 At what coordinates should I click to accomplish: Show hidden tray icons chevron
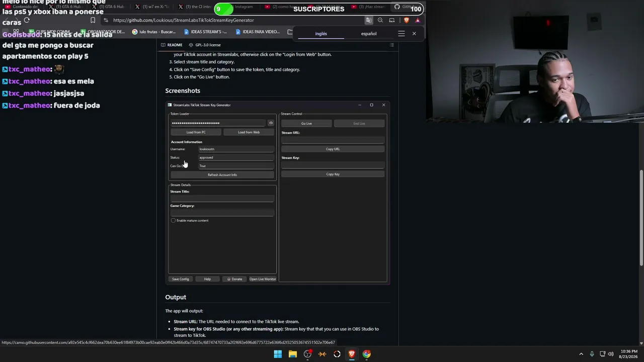581,354
